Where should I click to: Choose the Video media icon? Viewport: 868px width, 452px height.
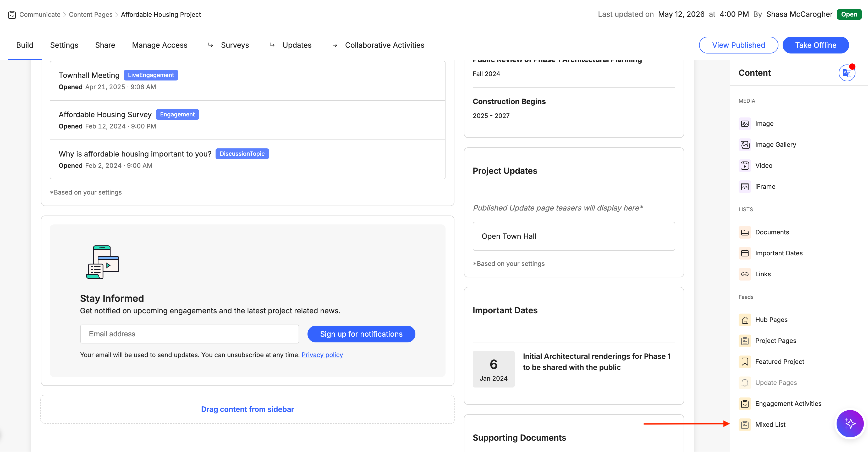pos(745,166)
